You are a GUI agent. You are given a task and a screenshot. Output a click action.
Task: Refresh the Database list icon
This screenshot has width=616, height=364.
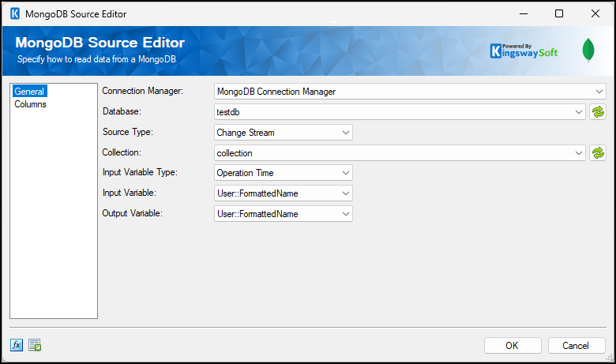(x=598, y=112)
